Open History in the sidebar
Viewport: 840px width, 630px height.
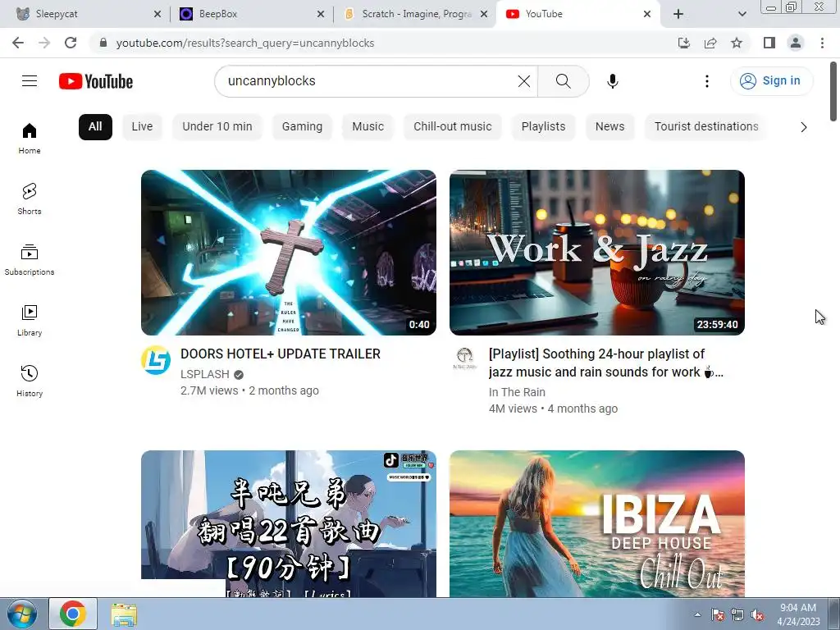point(30,381)
